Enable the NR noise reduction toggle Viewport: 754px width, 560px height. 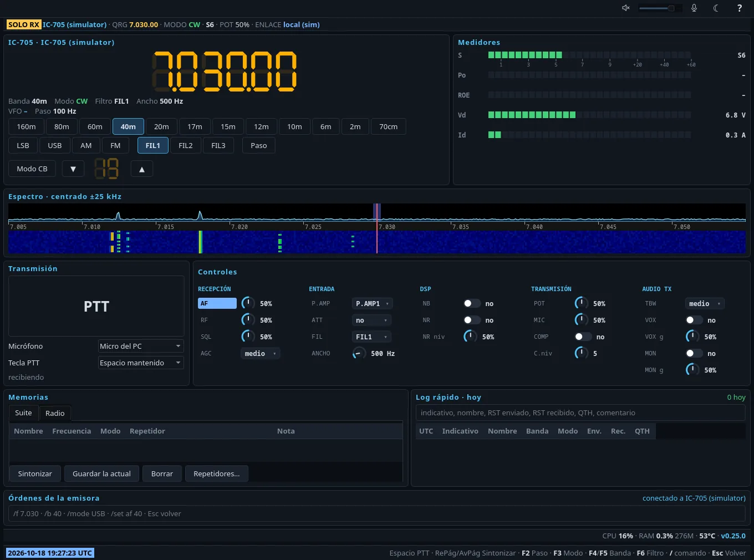point(472,320)
